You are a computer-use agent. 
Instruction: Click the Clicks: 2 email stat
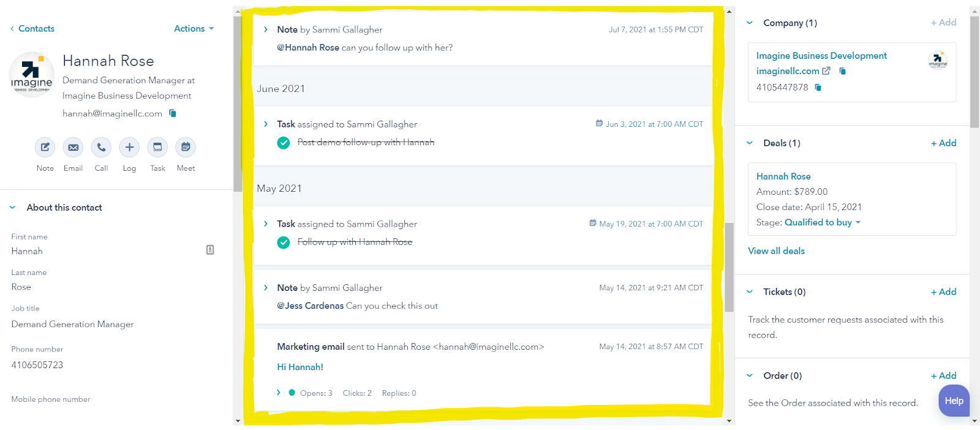(357, 393)
